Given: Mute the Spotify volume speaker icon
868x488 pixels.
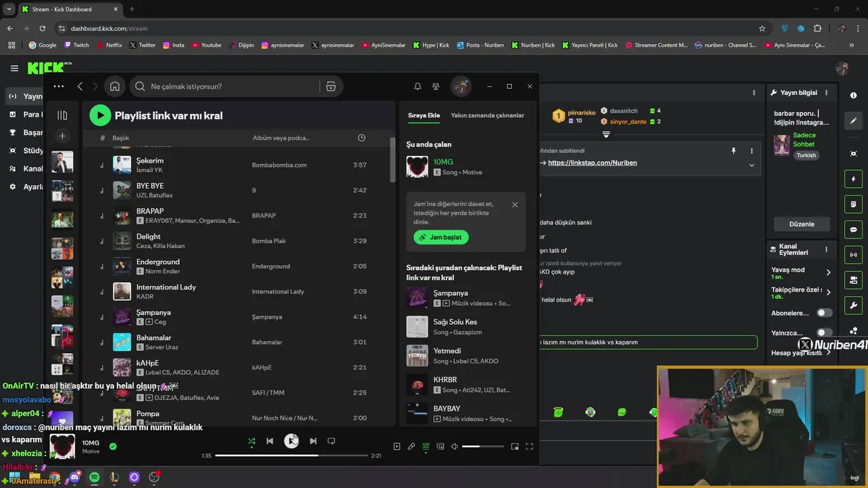Looking at the screenshot, I should click(454, 447).
